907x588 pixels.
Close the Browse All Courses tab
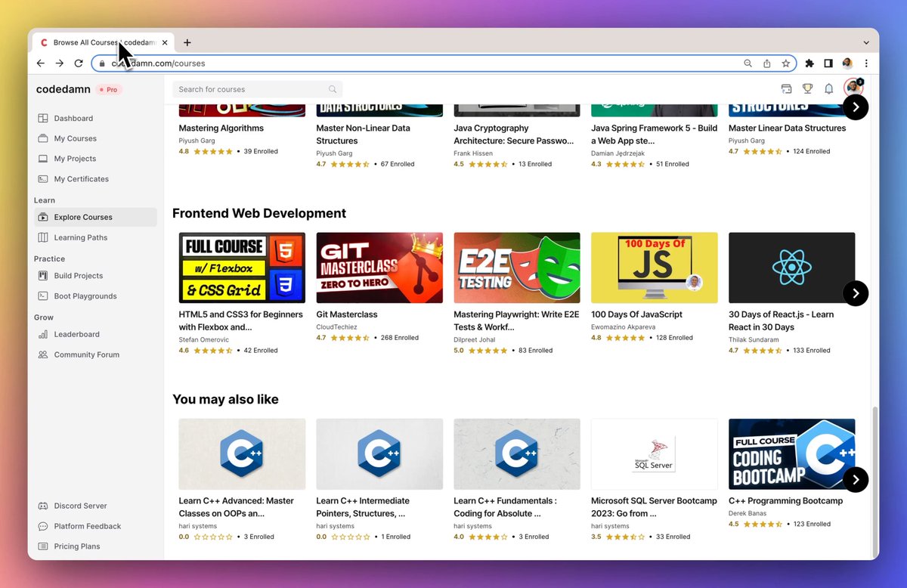(165, 42)
